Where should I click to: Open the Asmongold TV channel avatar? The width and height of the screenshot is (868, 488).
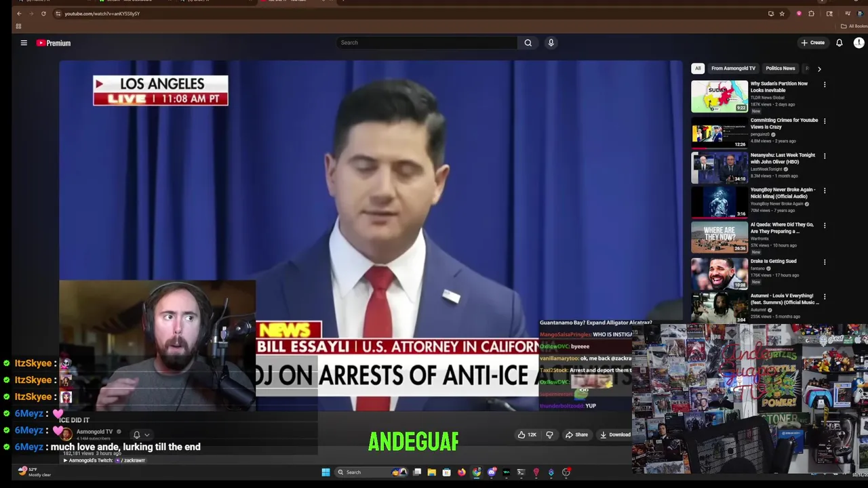pos(66,434)
